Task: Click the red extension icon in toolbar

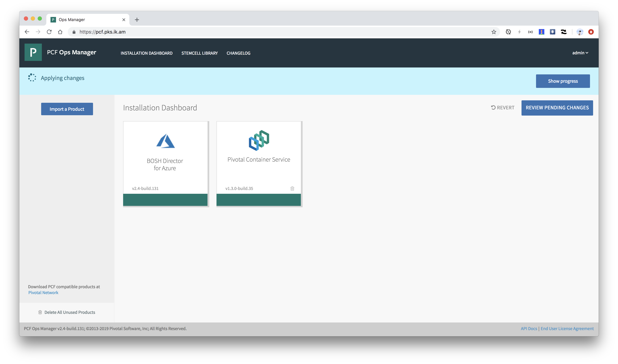Action: pos(591,32)
